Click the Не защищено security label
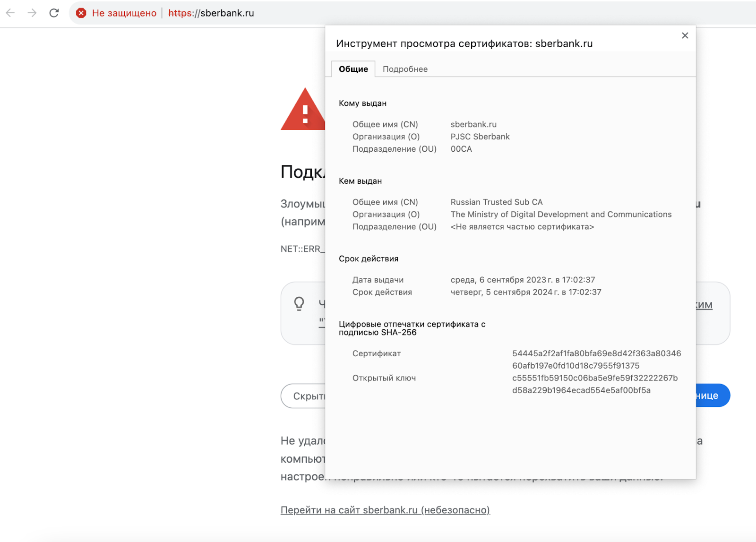Screen dimensions: 756x542 (124, 13)
